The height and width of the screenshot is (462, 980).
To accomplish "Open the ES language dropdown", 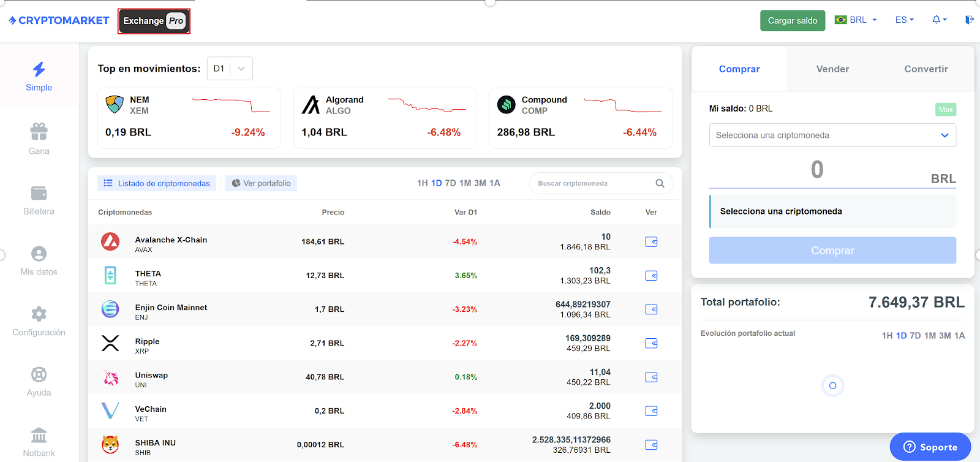I will tap(905, 20).
